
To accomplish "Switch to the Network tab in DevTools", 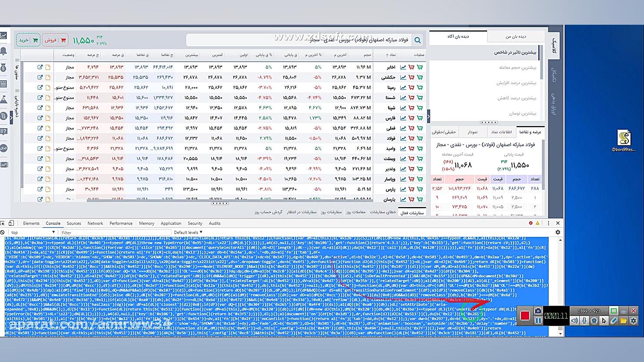I will point(95,223).
